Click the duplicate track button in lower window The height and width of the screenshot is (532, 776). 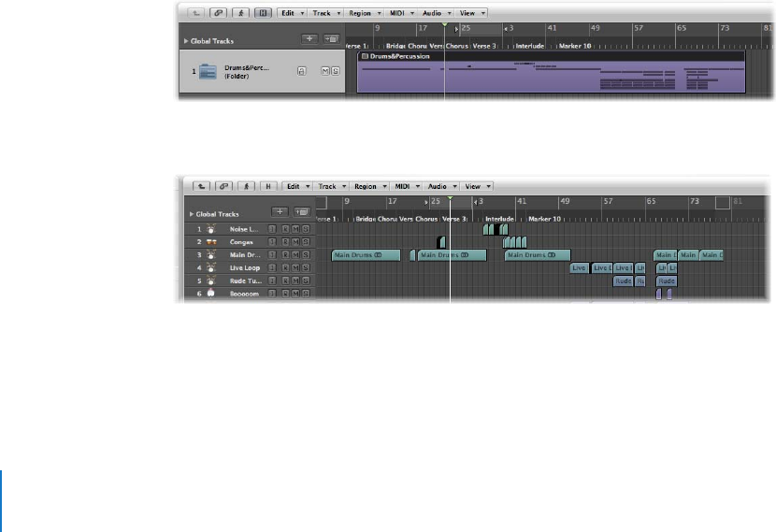302,212
